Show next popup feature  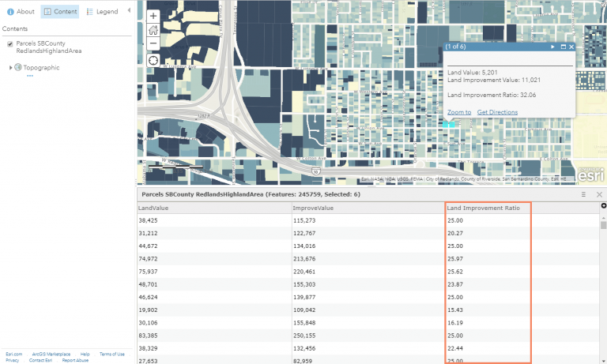coord(552,47)
